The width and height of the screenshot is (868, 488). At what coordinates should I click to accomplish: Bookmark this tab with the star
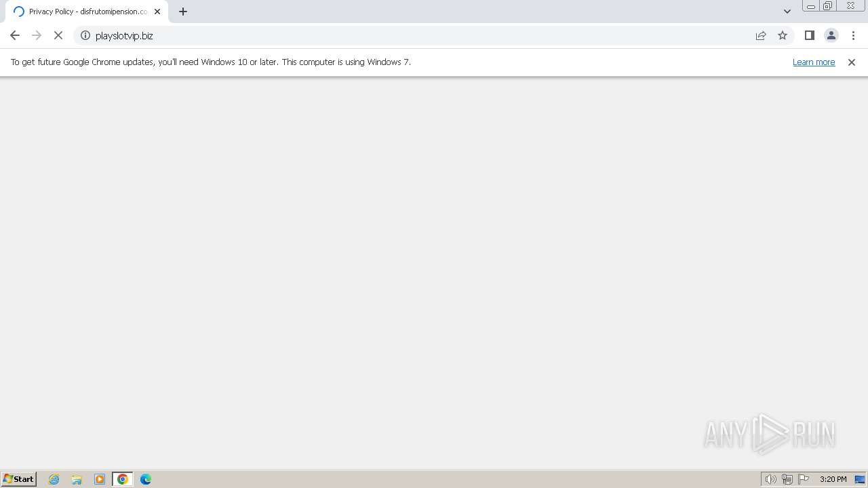coord(783,35)
